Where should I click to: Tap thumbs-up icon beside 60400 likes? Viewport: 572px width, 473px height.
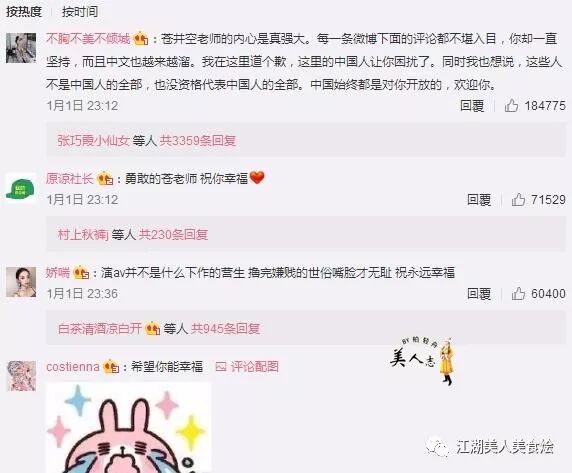pos(518,294)
